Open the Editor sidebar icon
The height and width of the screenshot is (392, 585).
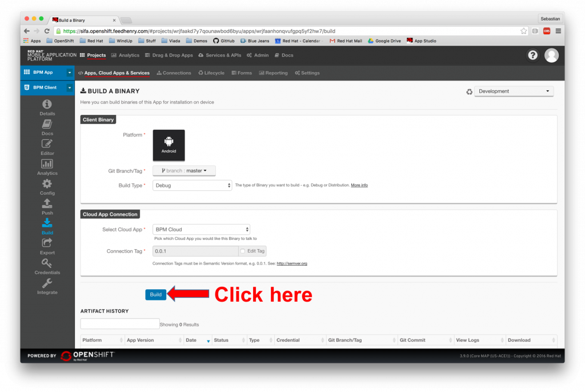[x=47, y=147]
